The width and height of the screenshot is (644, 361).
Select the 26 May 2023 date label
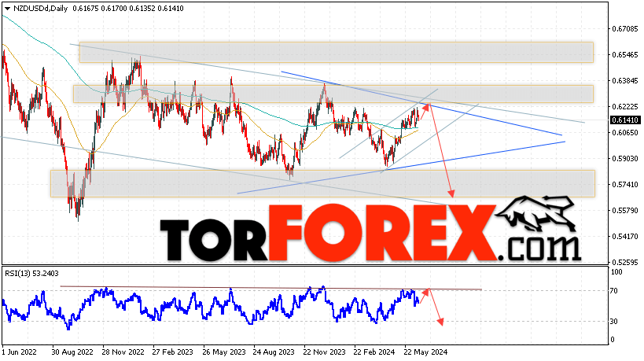[224, 352]
